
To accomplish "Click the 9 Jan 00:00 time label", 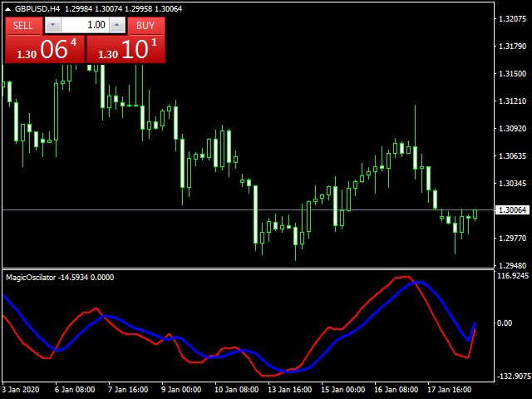I will point(181,390).
